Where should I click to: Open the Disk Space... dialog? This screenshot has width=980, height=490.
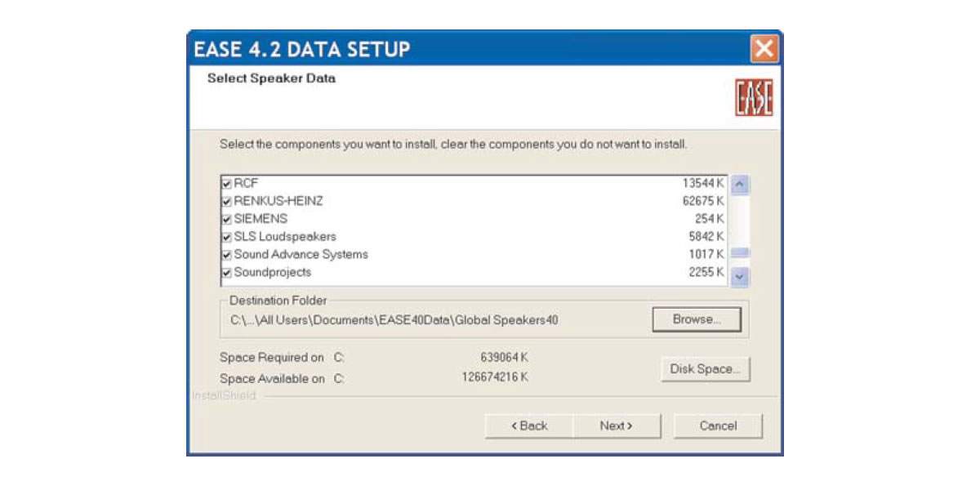[705, 369]
